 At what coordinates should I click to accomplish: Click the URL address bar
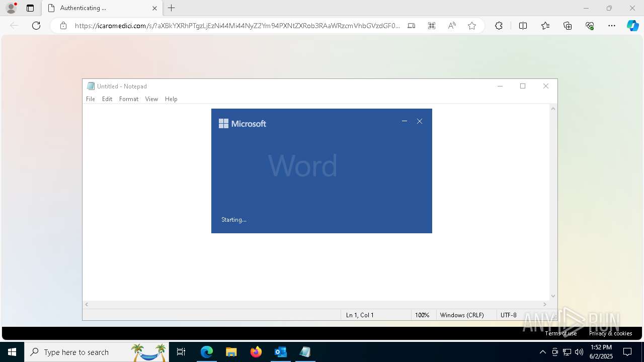237,26
